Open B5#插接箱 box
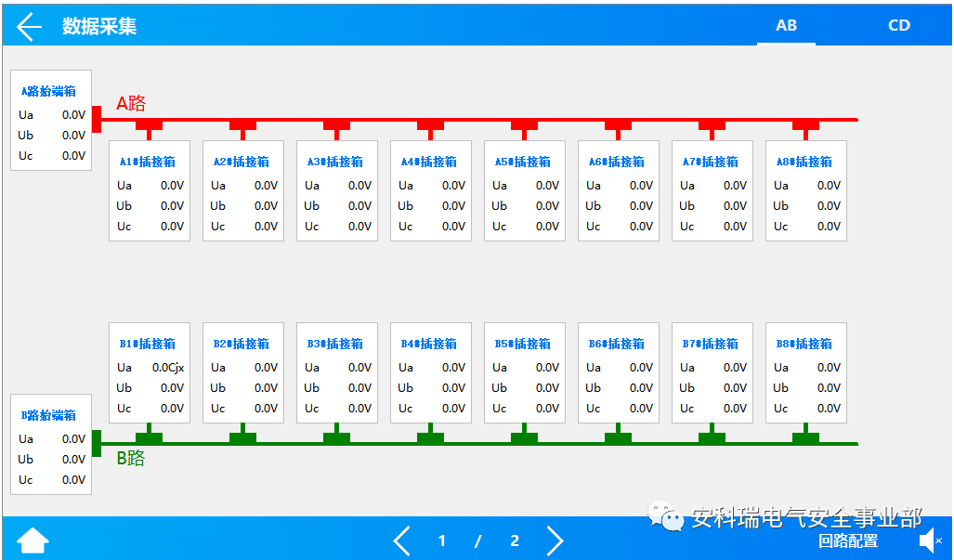 525,372
